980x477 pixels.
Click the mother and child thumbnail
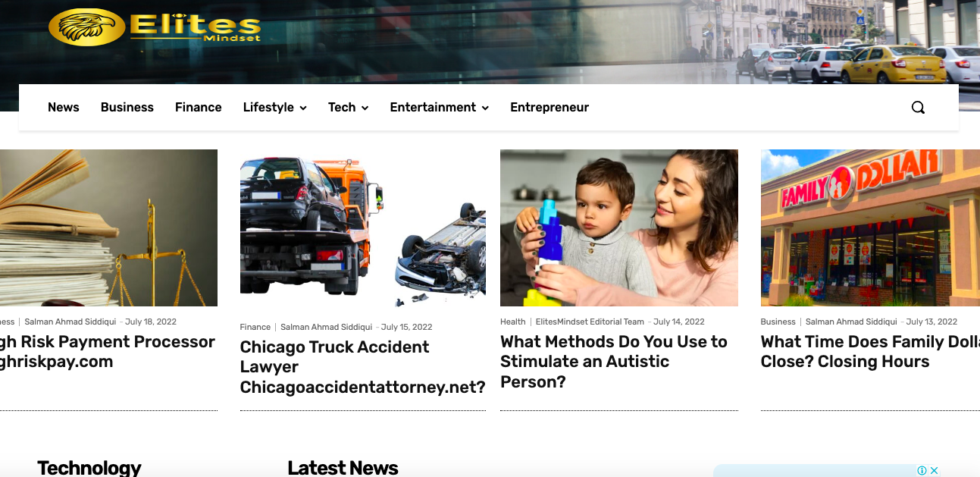[619, 228]
